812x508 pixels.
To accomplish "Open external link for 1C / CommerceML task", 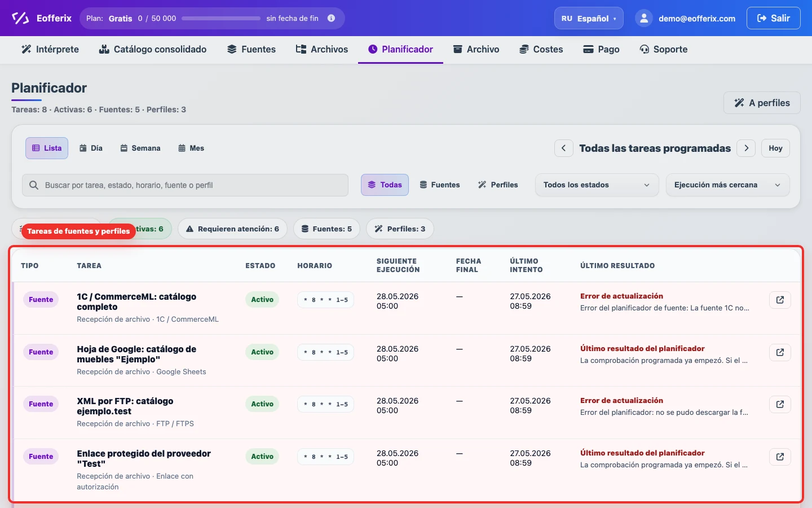I will (x=780, y=300).
